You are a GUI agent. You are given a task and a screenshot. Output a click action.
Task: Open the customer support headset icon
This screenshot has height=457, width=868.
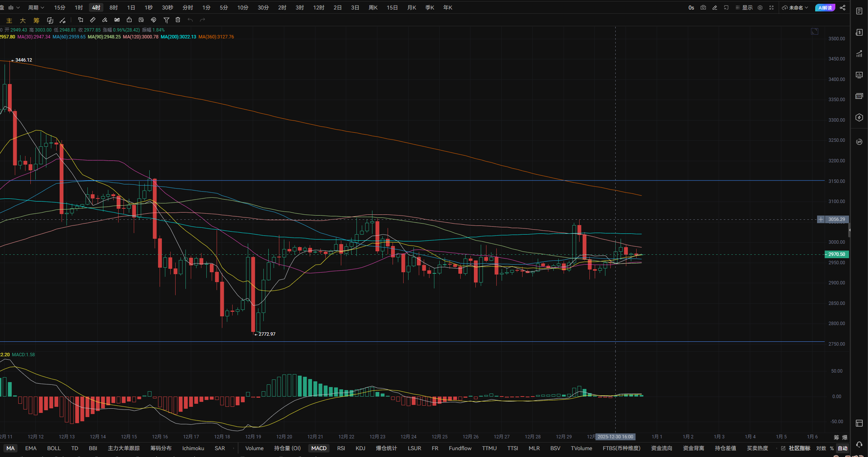[x=859, y=444]
